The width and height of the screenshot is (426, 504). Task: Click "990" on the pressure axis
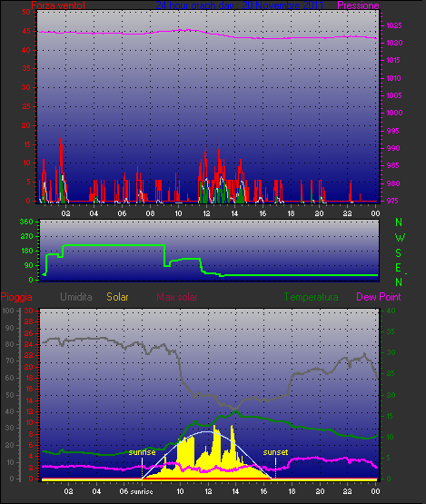[393, 148]
